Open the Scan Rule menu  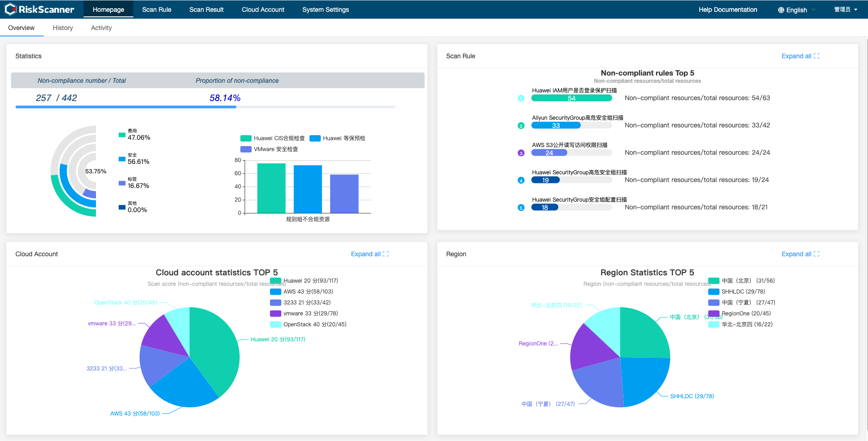157,10
